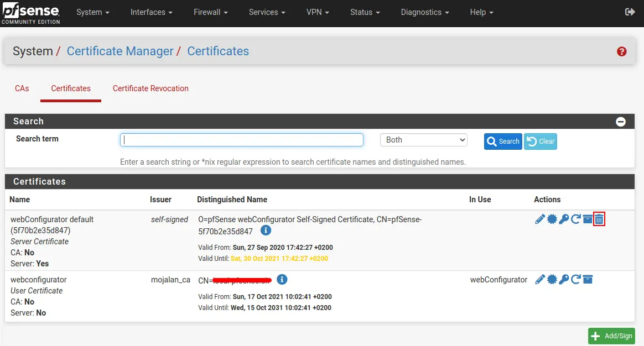This screenshot has width=644, height=346.
Task: Follow the Certificates breadcrumb link
Action: [x=218, y=51]
